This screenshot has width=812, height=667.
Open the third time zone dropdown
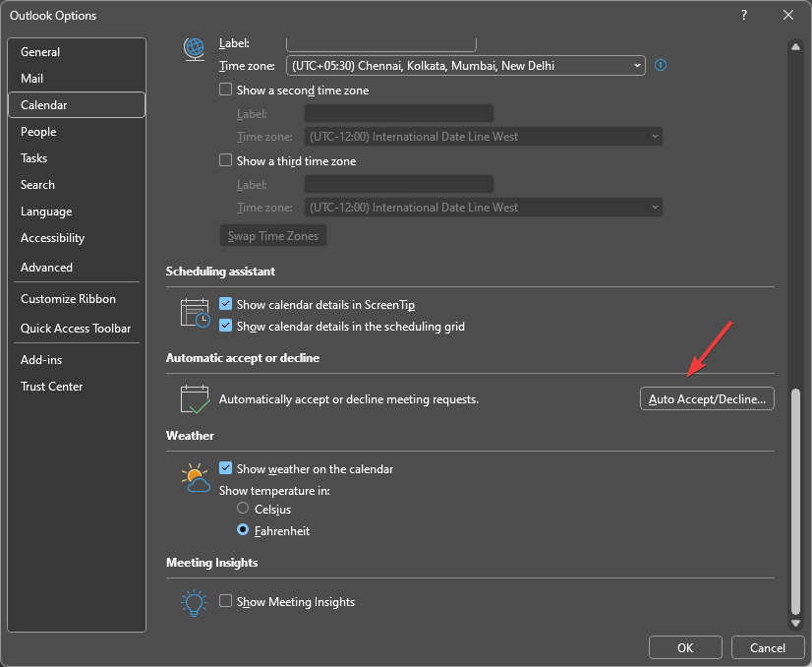pyautogui.click(x=483, y=208)
